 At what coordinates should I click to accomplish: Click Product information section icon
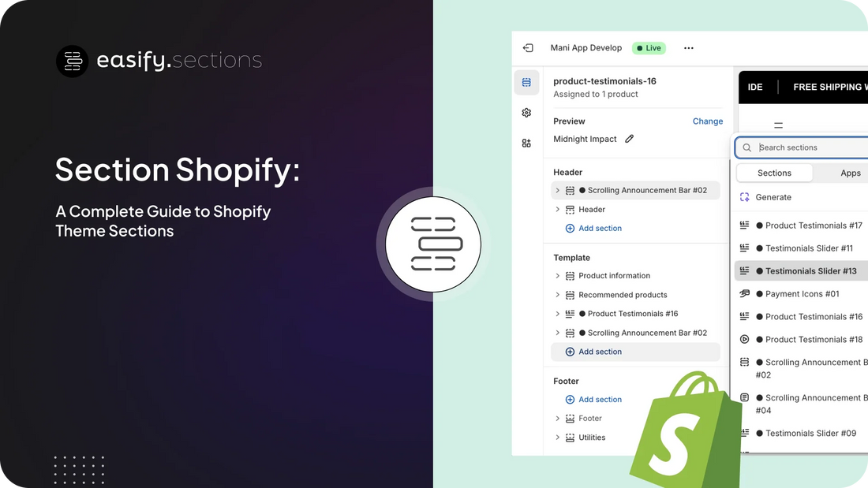point(571,276)
